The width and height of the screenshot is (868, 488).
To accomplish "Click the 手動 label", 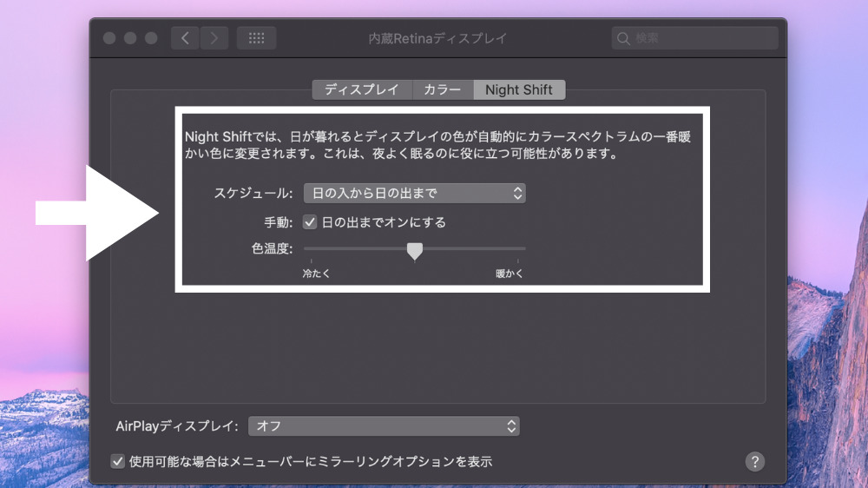I will point(279,222).
